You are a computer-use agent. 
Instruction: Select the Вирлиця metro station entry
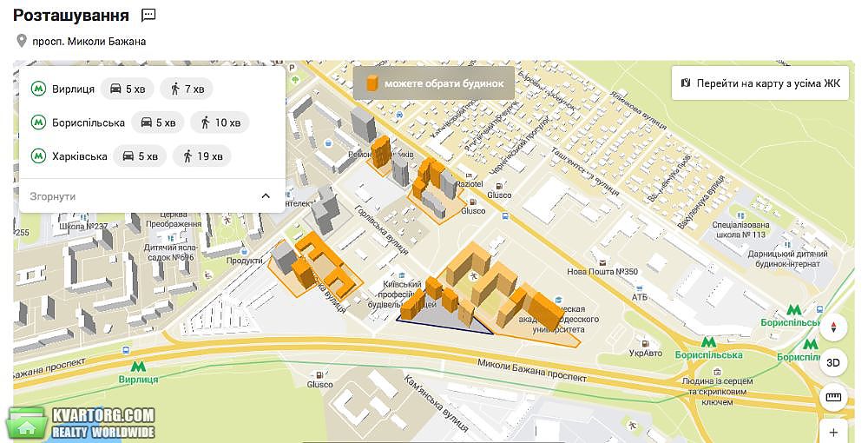(62, 89)
